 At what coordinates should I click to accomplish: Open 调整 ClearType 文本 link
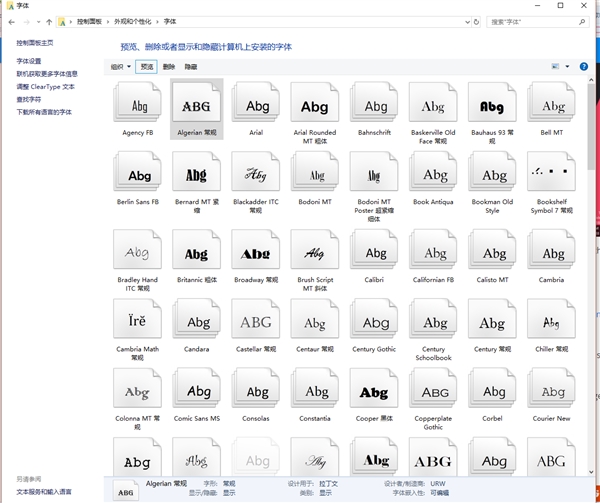[46, 87]
